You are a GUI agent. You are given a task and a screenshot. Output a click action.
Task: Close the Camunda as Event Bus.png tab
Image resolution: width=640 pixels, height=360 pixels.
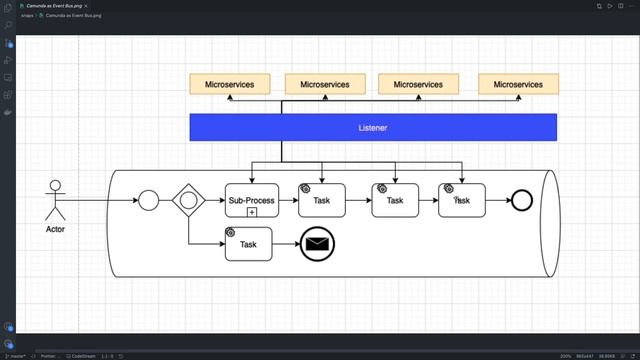pos(86,6)
